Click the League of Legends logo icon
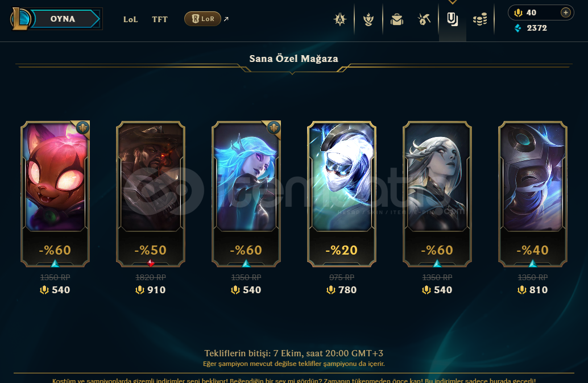 [20, 19]
